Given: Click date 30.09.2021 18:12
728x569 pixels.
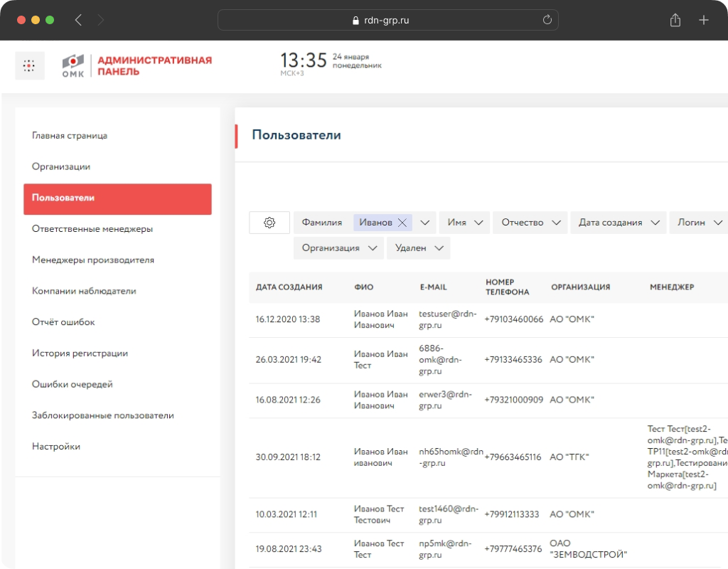Looking at the screenshot, I should [x=288, y=457].
